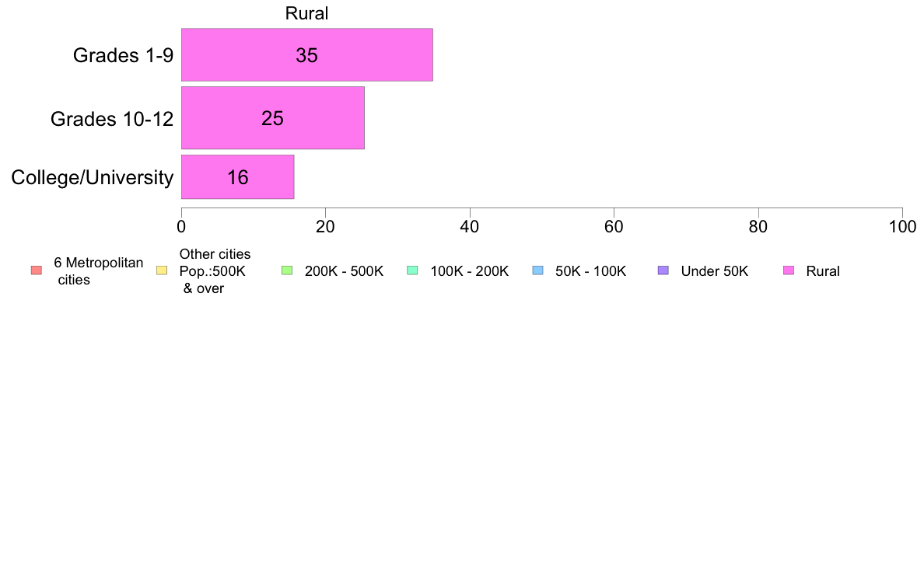Screen dimensions: 924x572
Task: Click the 100 tick on the x-axis
Action: pyautogui.click(x=902, y=227)
